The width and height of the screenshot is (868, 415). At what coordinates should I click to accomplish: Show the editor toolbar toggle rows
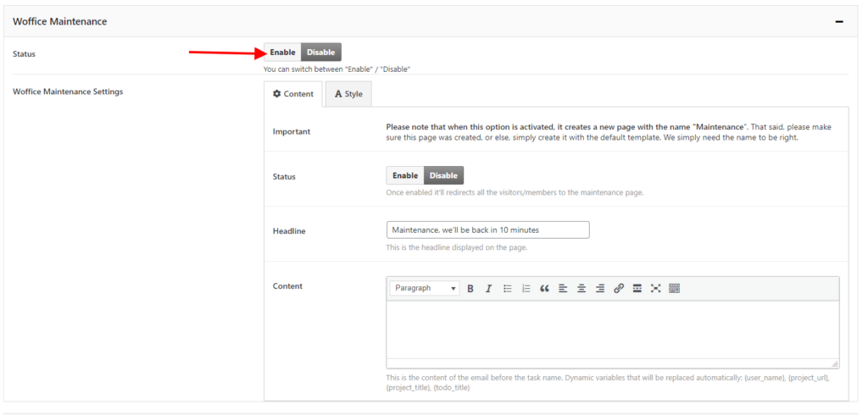click(x=675, y=289)
